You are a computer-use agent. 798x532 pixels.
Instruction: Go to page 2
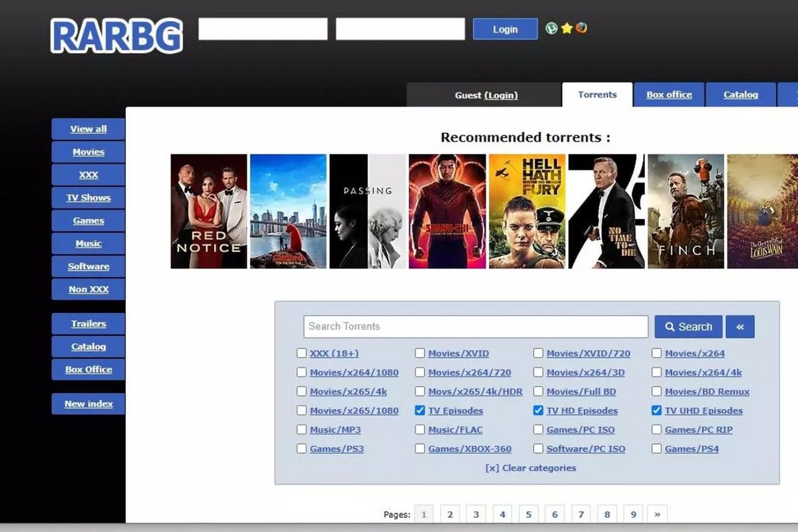pos(450,514)
